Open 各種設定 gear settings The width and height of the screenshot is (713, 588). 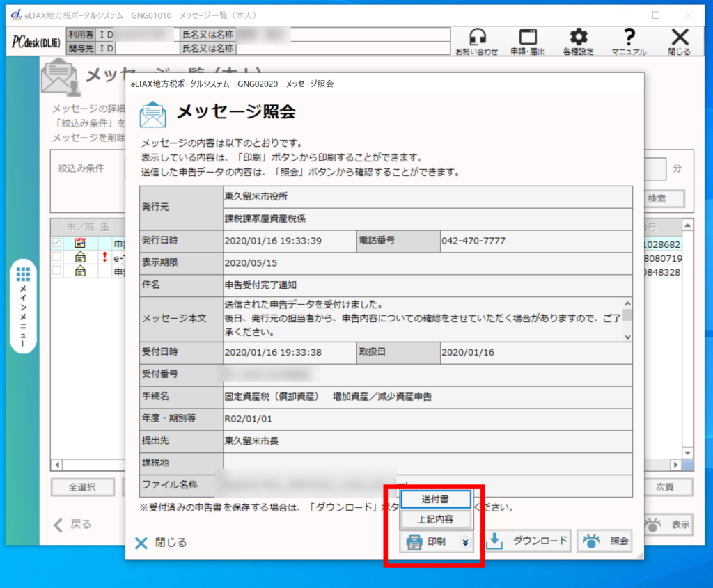578,42
